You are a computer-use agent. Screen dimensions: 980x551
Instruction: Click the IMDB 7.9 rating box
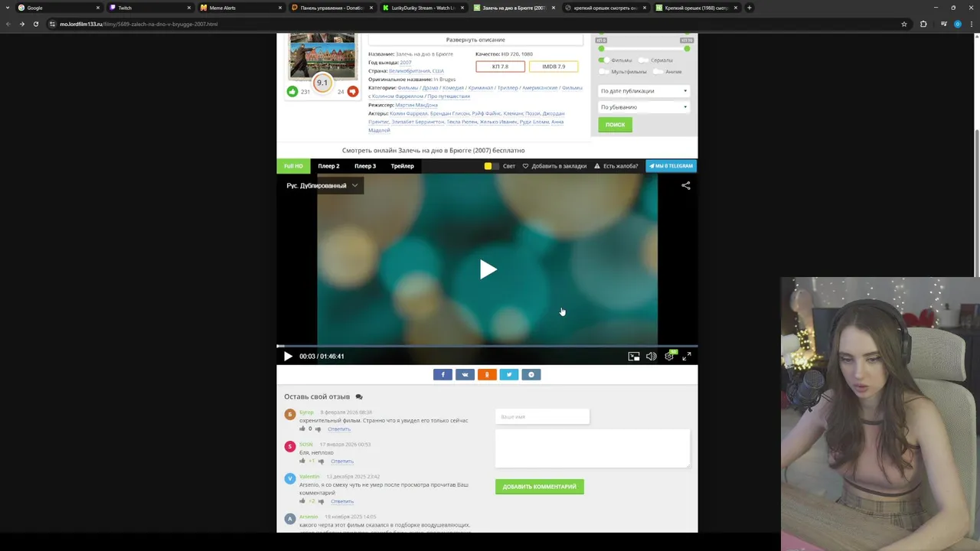(x=554, y=67)
